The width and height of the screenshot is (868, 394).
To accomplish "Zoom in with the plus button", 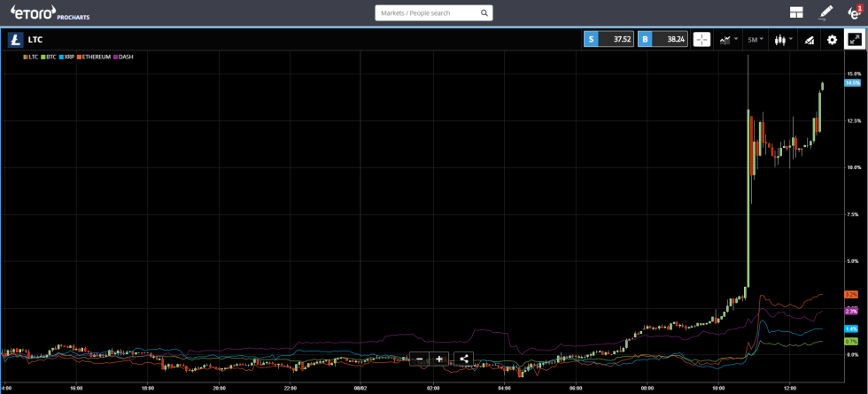I will tap(439, 359).
